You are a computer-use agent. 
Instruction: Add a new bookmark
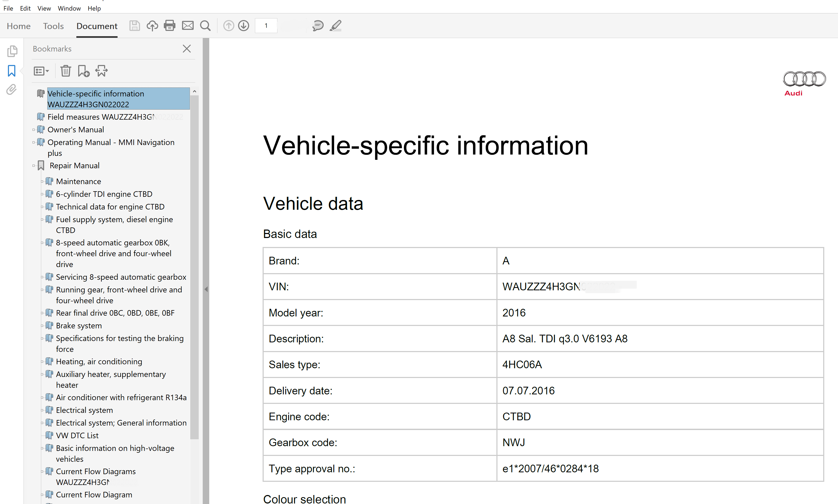coord(83,71)
